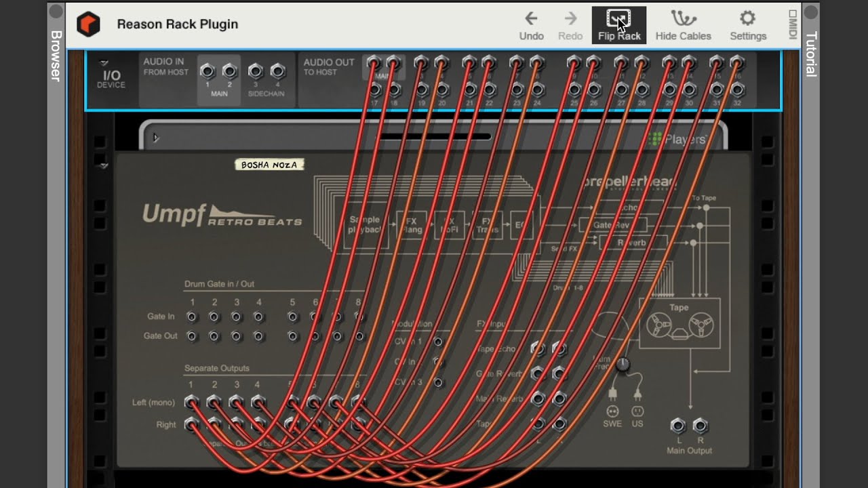Click Gate In jack 1
Viewport: 868px width, 488px height.
[192, 317]
